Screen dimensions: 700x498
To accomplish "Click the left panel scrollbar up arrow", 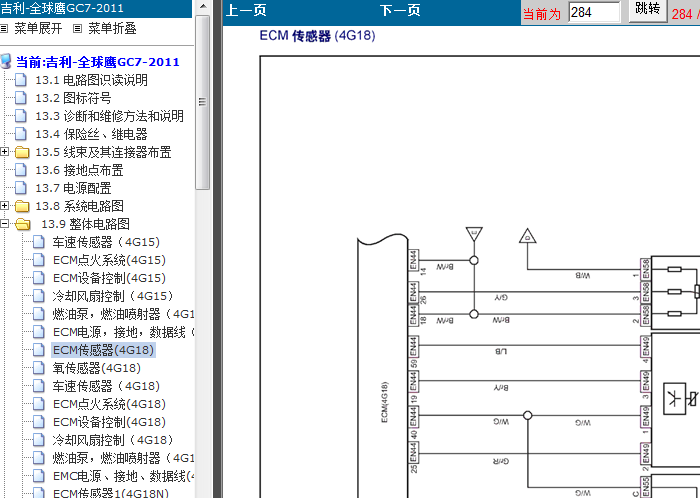I will (x=203, y=7).
